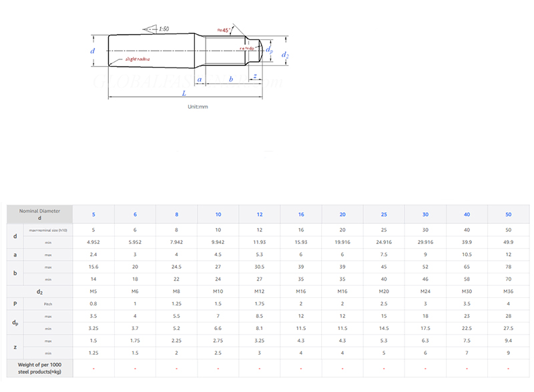Click the M10 thread size cell
Viewport: 534px width, 392px height.
click(x=218, y=291)
